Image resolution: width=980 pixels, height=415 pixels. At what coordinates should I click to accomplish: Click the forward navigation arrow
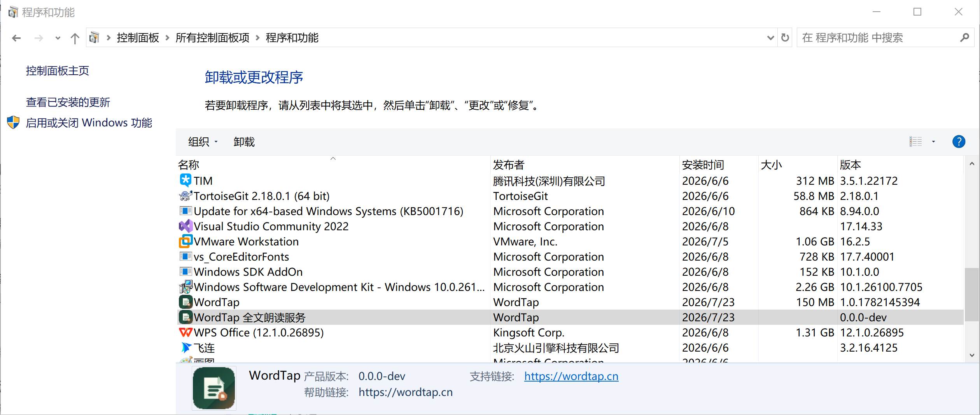[38, 38]
